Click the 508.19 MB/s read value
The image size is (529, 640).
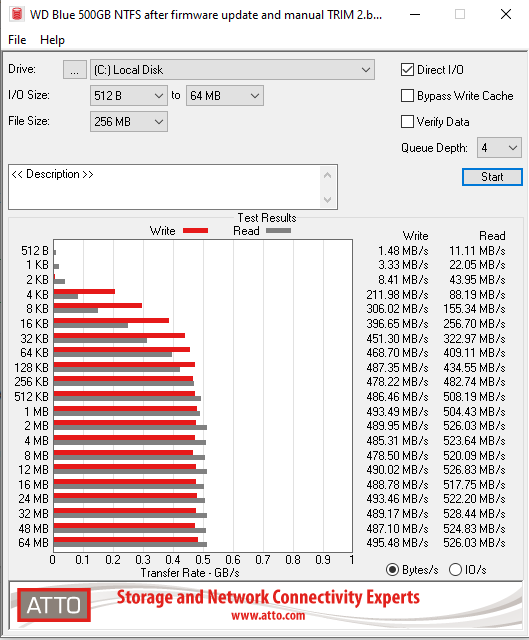click(x=474, y=397)
